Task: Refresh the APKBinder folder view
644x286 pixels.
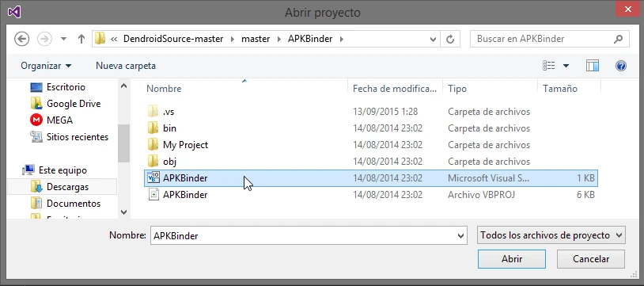Action: click(450, 39)
